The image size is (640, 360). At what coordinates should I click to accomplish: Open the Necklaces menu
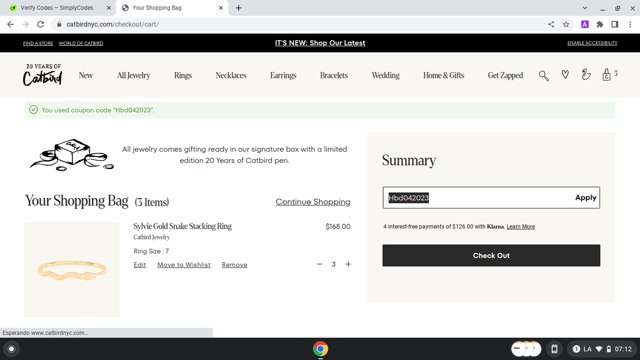pyautogui.click(x=231, y=76)
